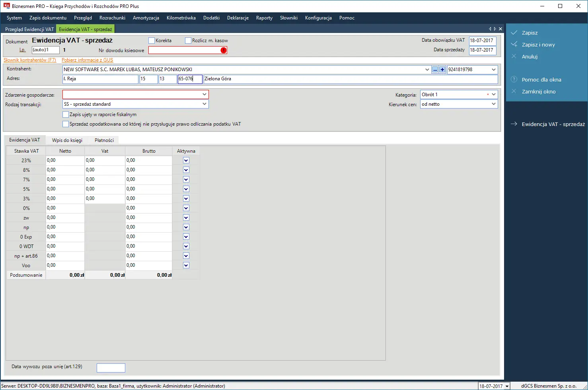
Task: Open Kierunek cen dropdown
Action: pyautogui.click(x=494, y=104)
